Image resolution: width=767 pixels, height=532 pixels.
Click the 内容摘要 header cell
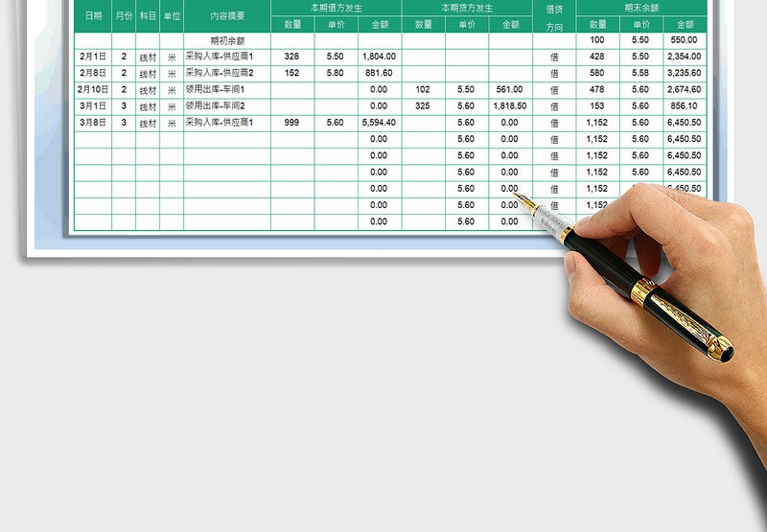pyautogui.click(x=227, y=16)
